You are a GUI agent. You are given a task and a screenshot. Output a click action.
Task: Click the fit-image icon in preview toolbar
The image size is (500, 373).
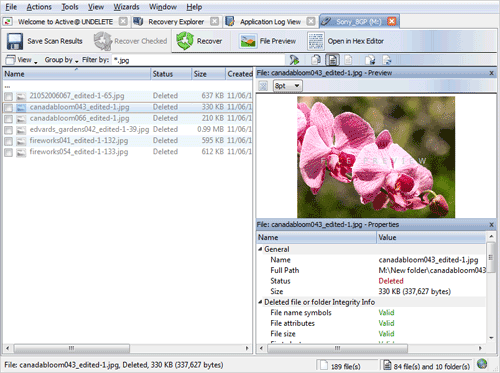263,86
